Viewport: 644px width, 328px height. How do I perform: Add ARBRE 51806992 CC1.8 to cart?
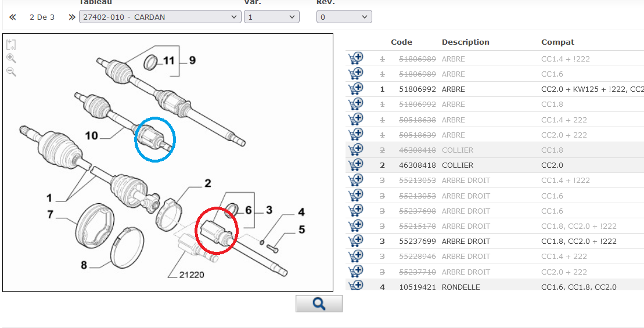click(355, 104)
